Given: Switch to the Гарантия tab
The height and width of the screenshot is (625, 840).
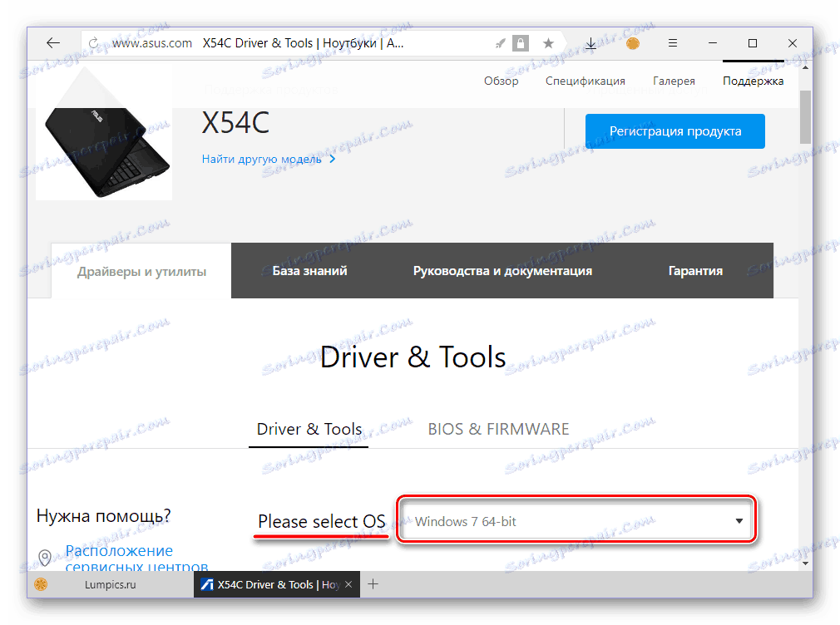Looking at the screenshot, I should click(x=695, y=271).
